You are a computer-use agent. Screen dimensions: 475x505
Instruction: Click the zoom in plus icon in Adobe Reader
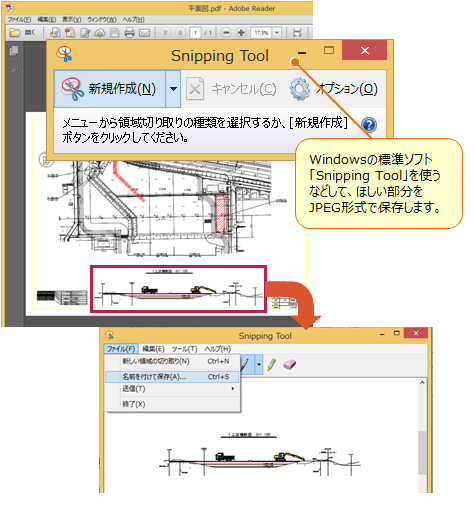(241, 32)
